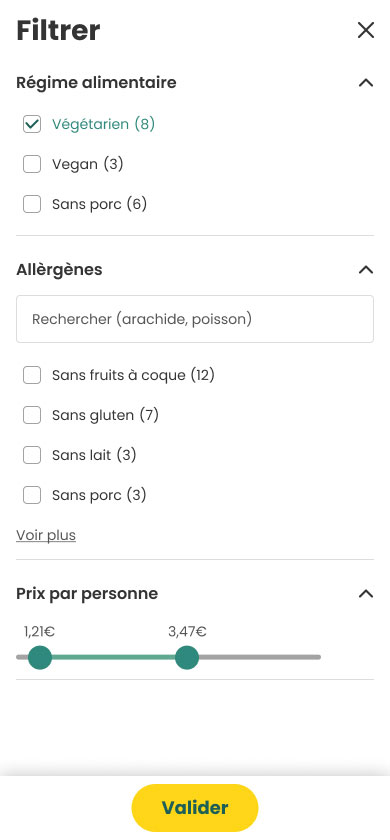The height and width of the screenshot is (840, 390).
Task: Uncheck the Végétarien checkbox
Action: tap(32, 124)
